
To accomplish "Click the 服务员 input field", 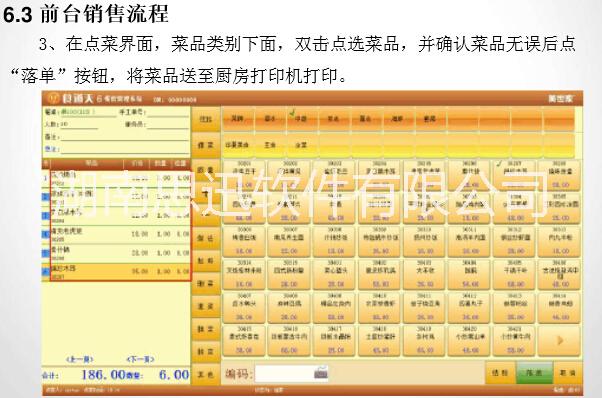I will 168,125.
